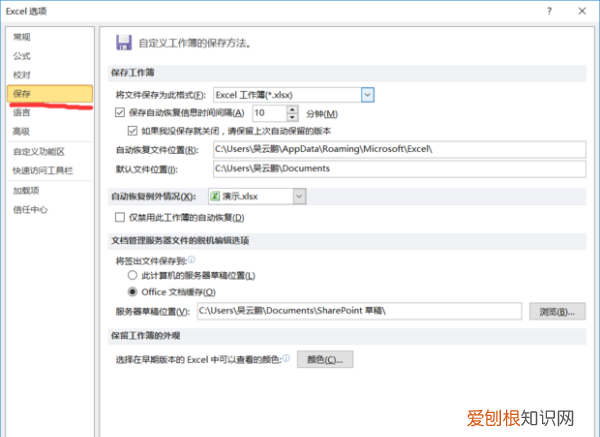
Task: Open the 高级 options category
Action: tap(22, 131)
